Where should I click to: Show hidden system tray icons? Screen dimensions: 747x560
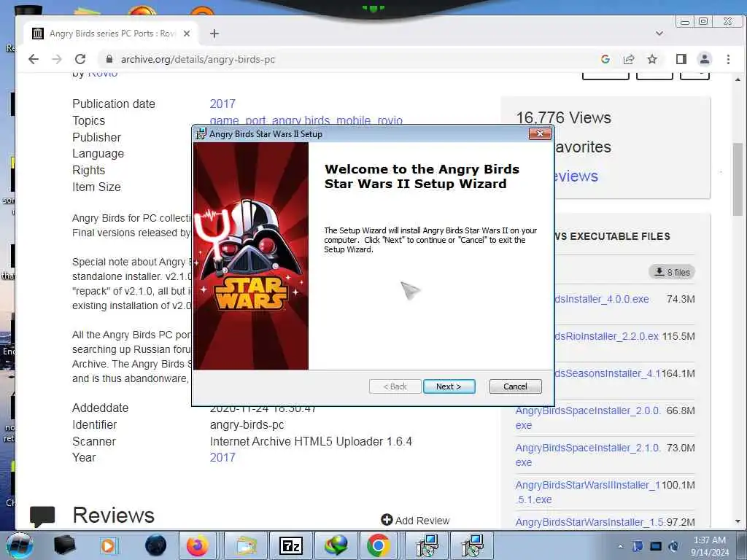click(620, 546)
